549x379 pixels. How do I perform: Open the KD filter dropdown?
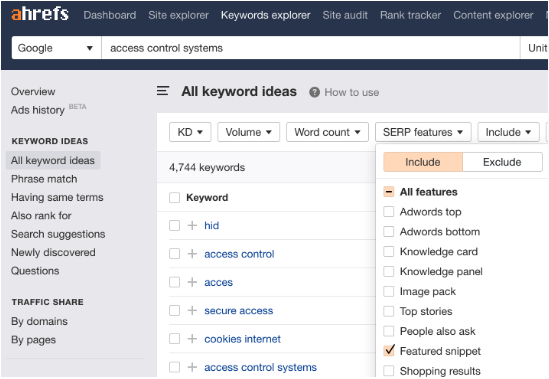190,132
